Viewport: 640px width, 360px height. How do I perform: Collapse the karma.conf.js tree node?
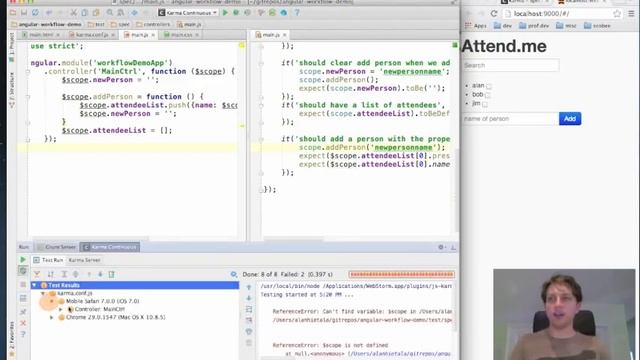tap(43, 293)
